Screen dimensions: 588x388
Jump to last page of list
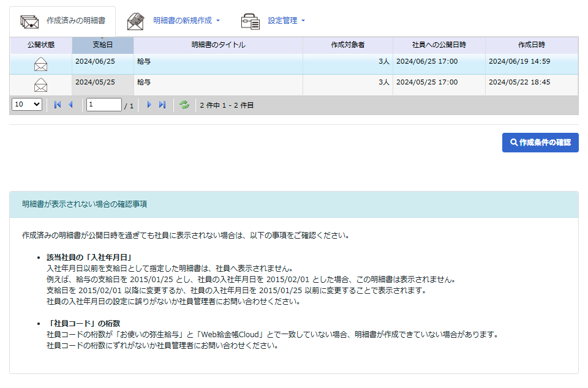coord(162,105)
